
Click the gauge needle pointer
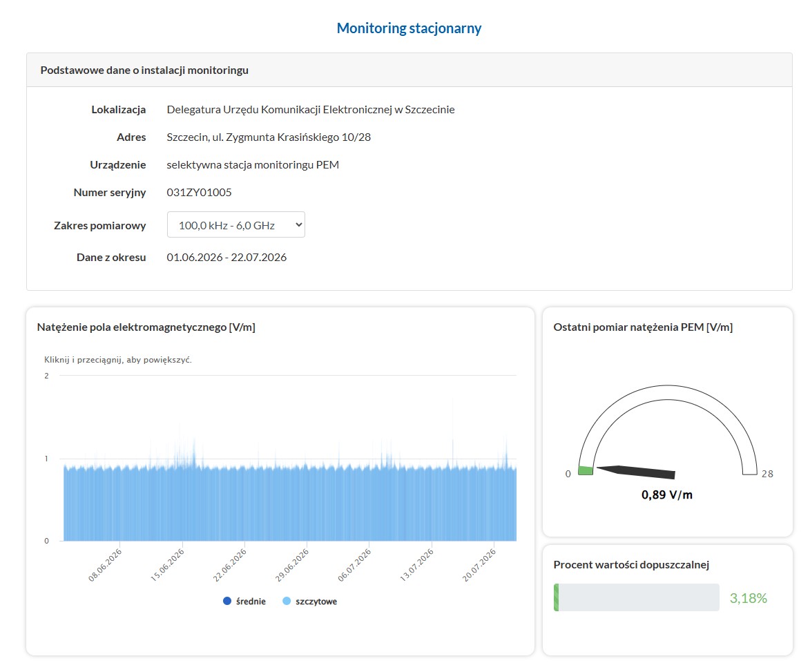(635, 471)
